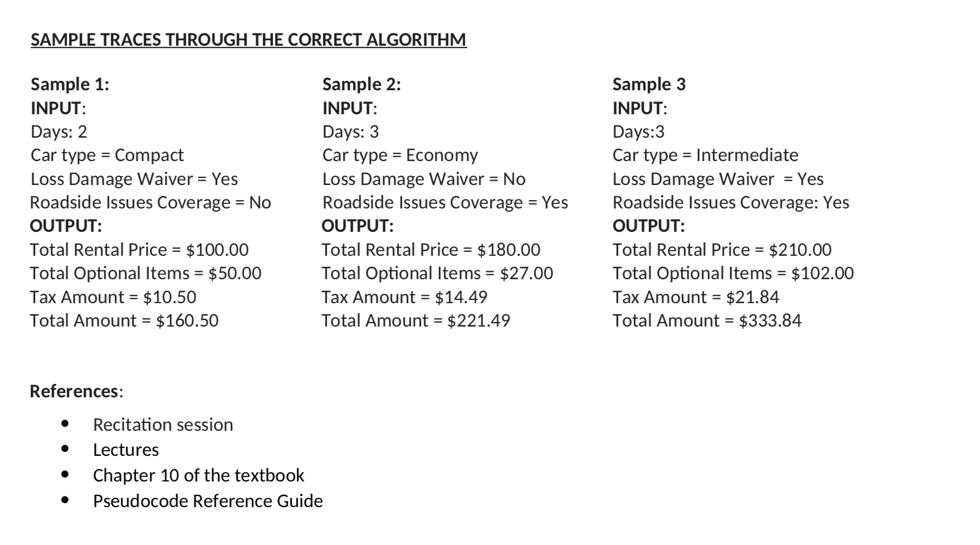Click the References heading
This screenshot has height=545, width=980.
pos(77,391)
